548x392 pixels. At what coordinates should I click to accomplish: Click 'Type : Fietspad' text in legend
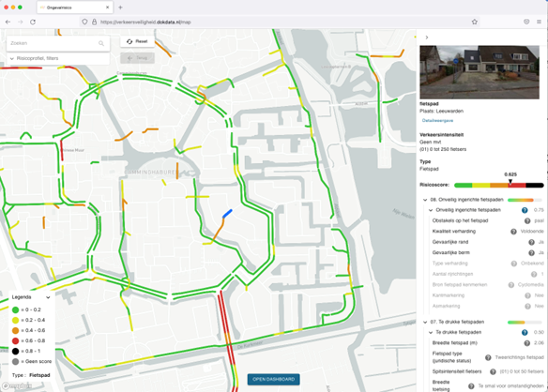pos(31,375)
